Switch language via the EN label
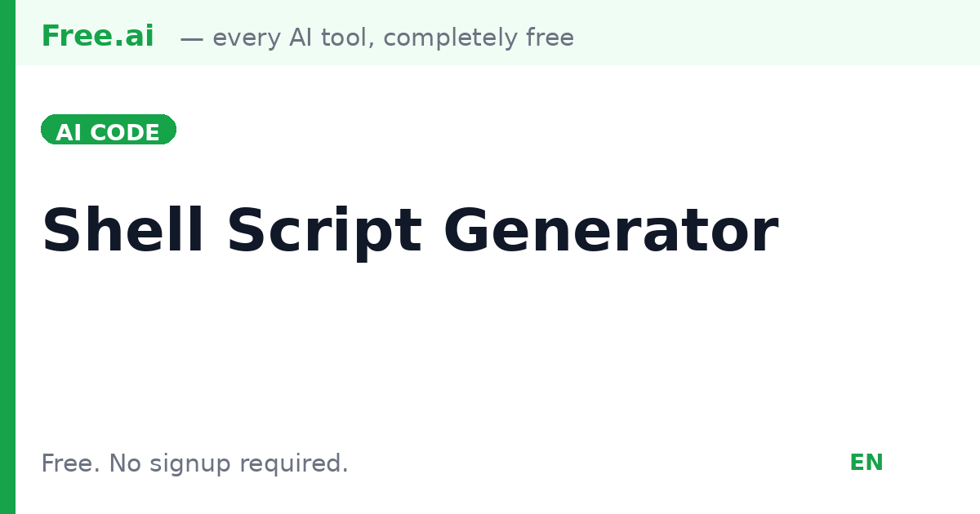This screenshot has height=514, width=980. point(866,463)
